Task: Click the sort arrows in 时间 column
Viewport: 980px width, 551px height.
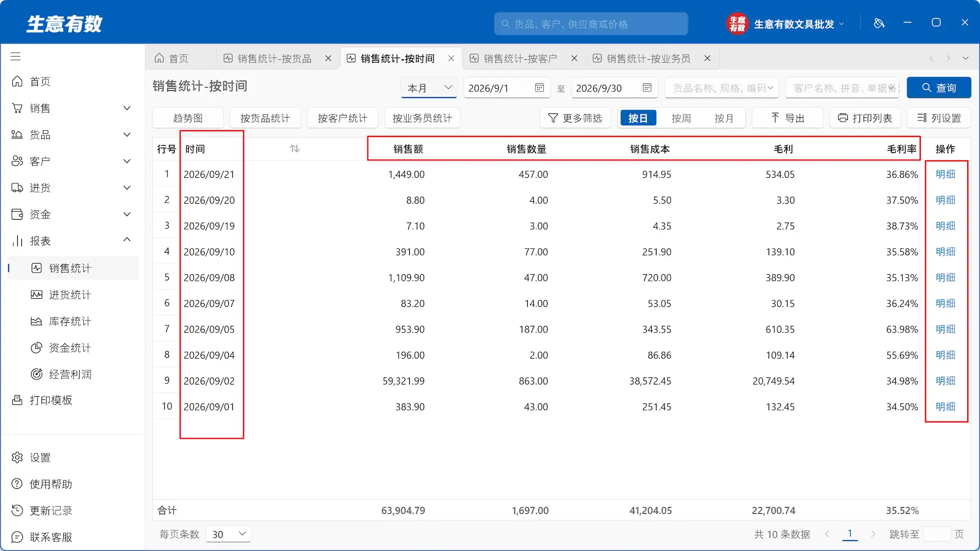Action: tap(295, 149)
